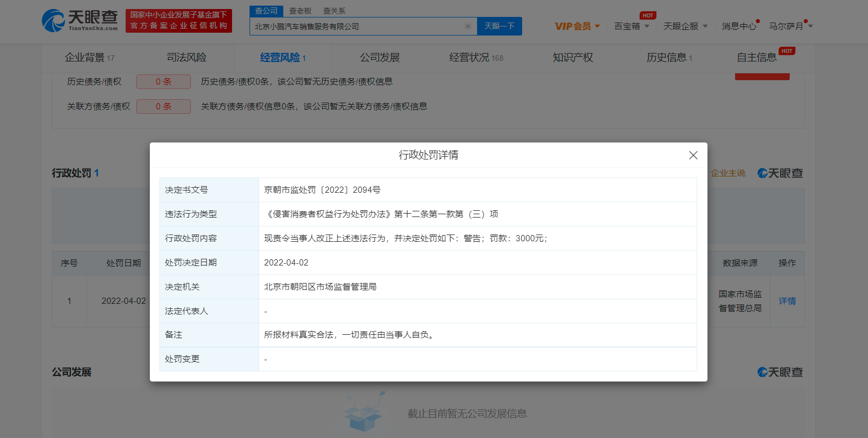Open the 公司发展 navigation tab
This screenshot has height=438, width=868.
tap(380, 57)
